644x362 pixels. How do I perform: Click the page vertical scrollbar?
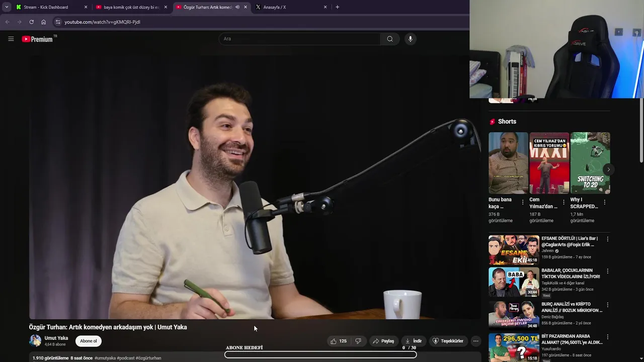click(640, 131)
